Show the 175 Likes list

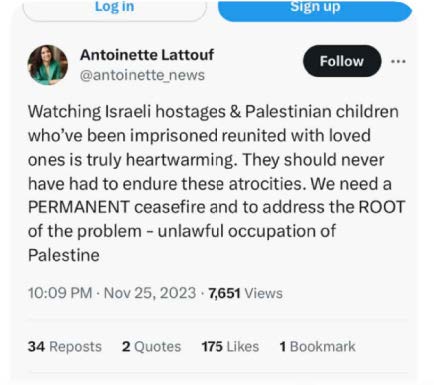click(x=230, y=347)
